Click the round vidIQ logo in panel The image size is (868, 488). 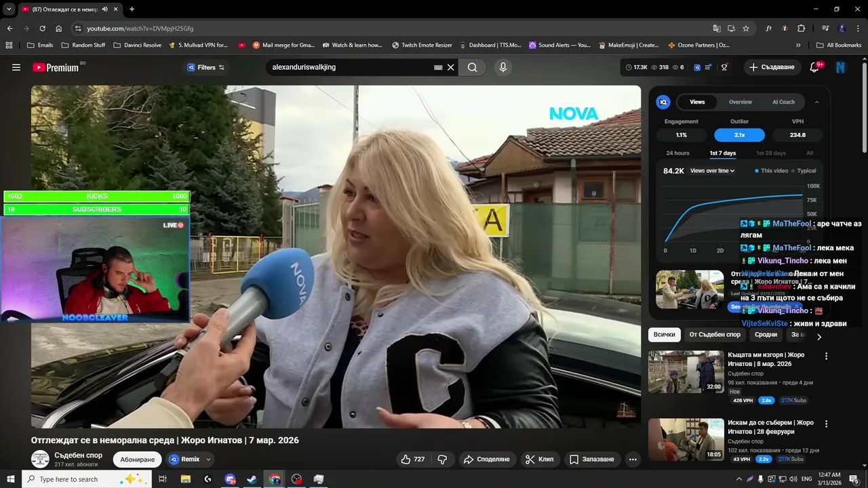click(663, 102)
